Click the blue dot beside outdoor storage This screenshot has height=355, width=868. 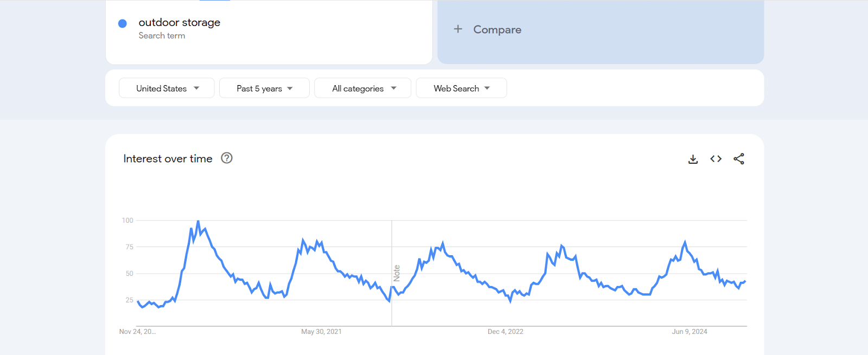point(123,23)
